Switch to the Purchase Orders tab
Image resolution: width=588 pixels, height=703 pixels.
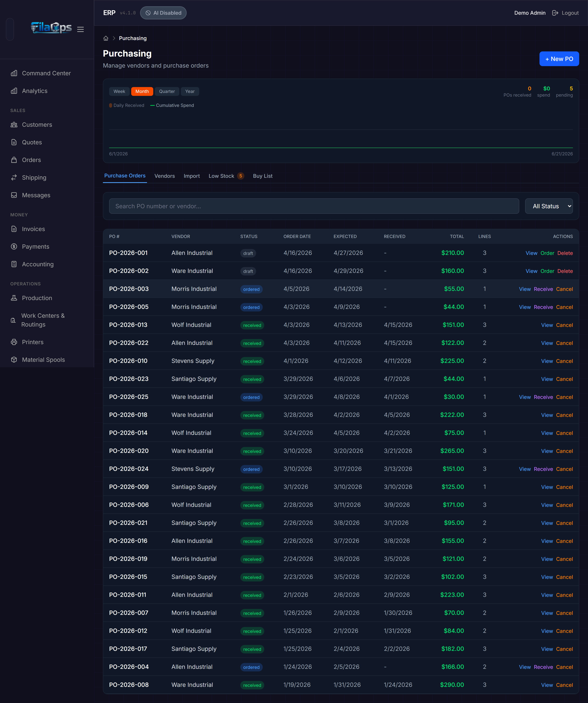pyautogui.click(x=125, y=176)
